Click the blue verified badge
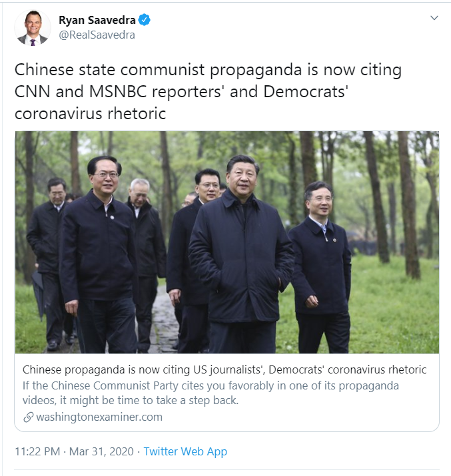 [145, 20]
